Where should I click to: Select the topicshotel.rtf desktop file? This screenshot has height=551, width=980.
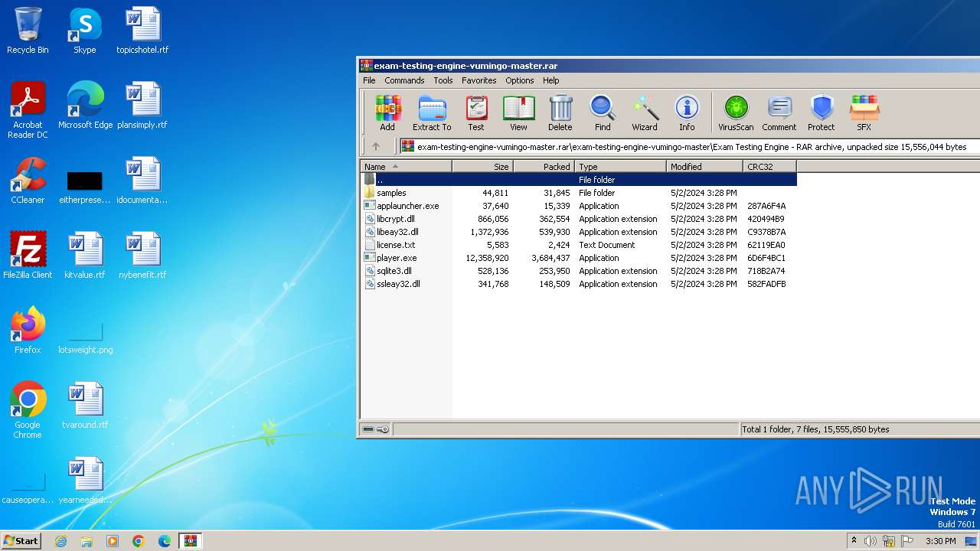142,31
